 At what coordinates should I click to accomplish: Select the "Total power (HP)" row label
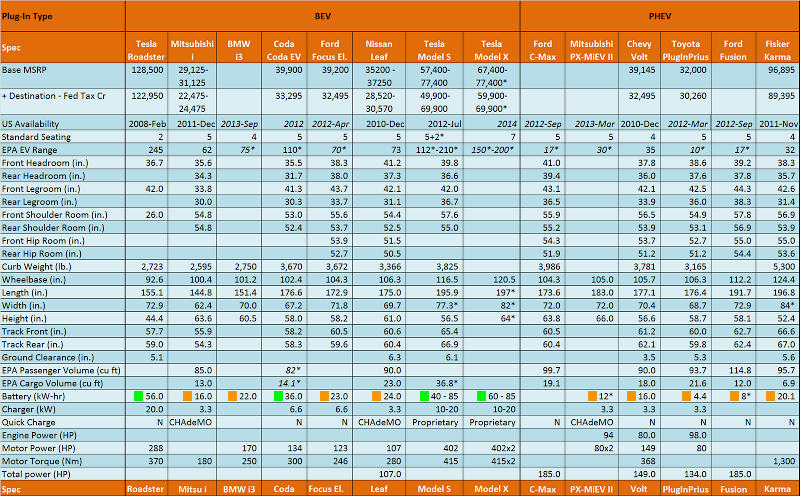[36, 474]
